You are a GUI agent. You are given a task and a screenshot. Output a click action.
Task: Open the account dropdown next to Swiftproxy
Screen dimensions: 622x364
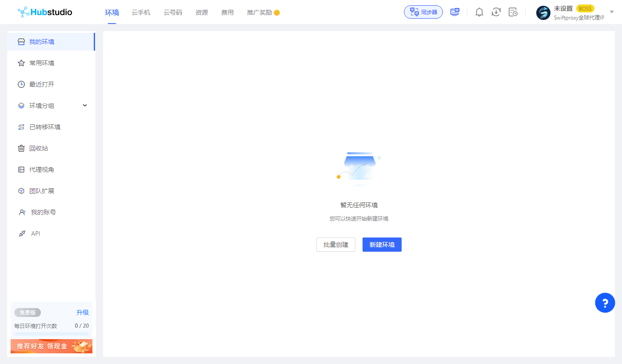click(x=611, y=12)
